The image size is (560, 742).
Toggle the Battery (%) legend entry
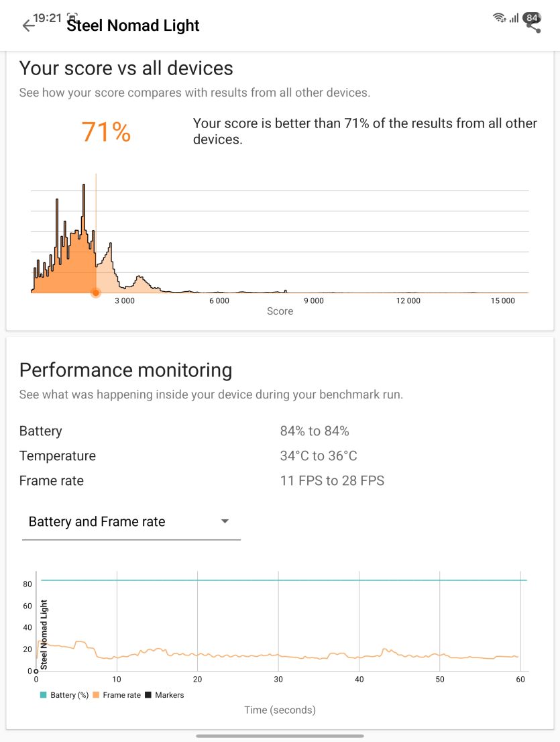pos(64,694)
